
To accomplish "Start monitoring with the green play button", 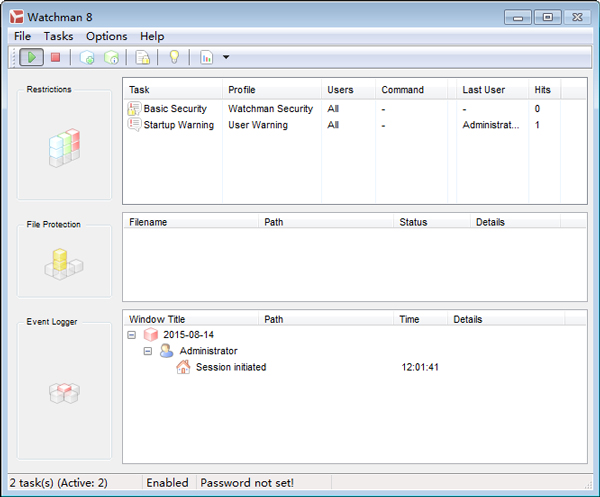I will click(x=31, y=57).
